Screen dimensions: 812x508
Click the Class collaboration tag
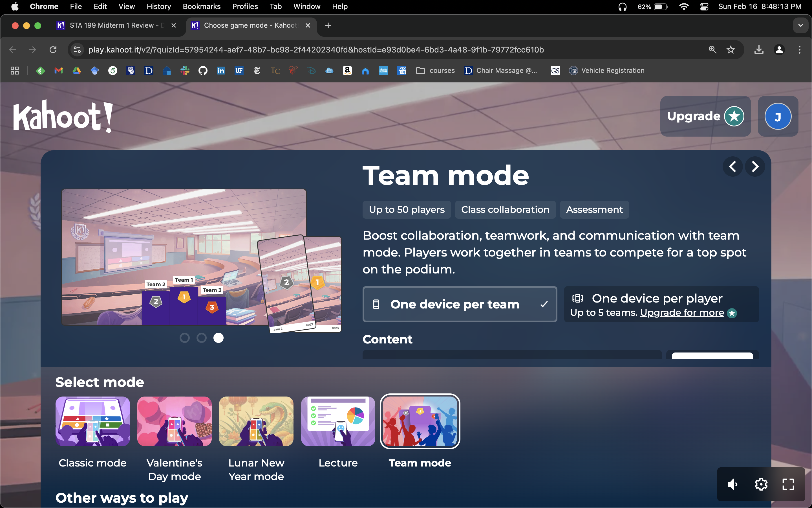coord(505,210)
